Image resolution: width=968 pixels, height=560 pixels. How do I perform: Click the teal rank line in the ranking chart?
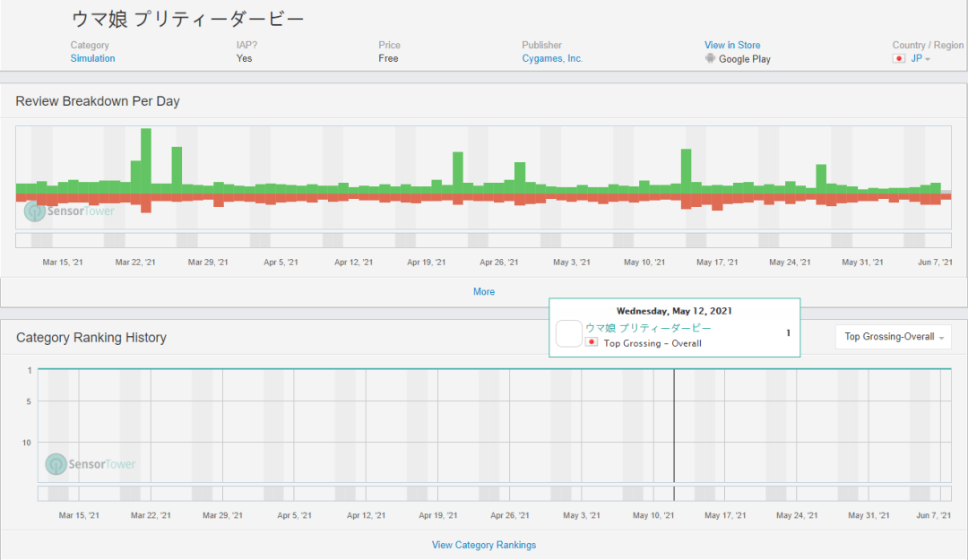[x=495, y=369]
